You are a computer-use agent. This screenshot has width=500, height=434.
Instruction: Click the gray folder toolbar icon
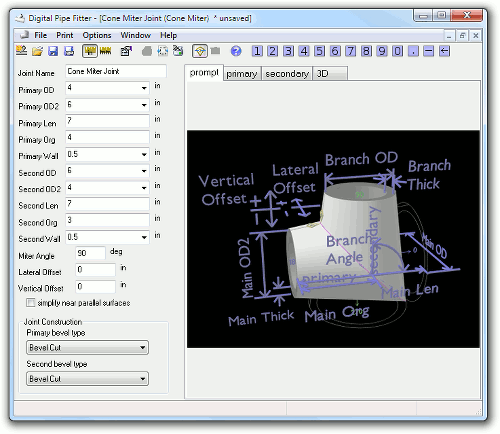(x=215, y=51)
